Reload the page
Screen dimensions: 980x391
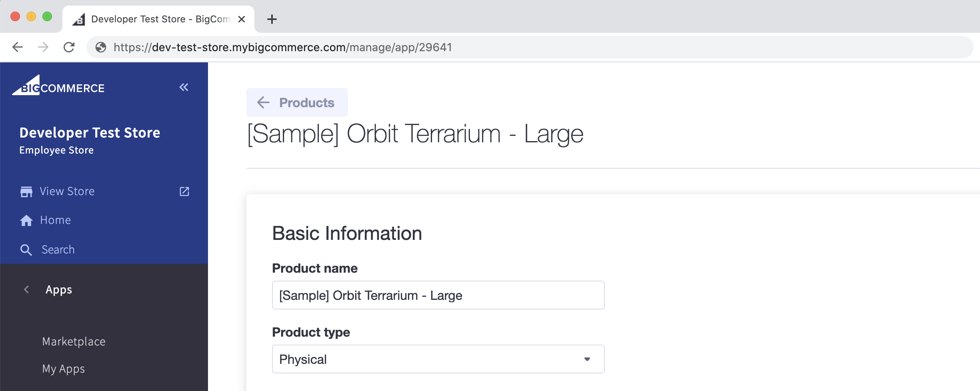69,47
